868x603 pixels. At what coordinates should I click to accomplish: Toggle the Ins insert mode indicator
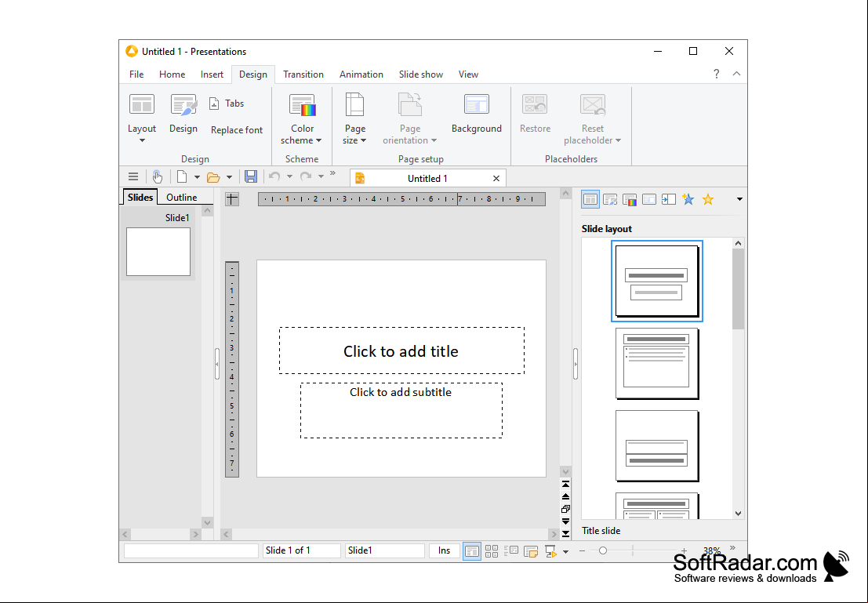(444, 550)
